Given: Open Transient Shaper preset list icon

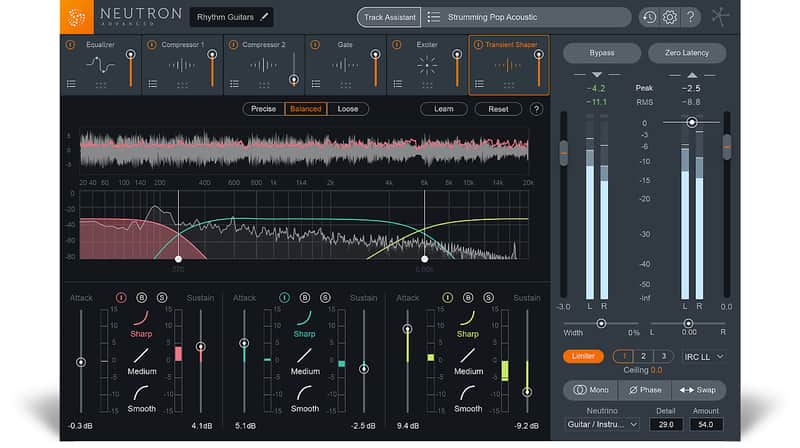Looking at the screenshot, I should coord(479,84).
